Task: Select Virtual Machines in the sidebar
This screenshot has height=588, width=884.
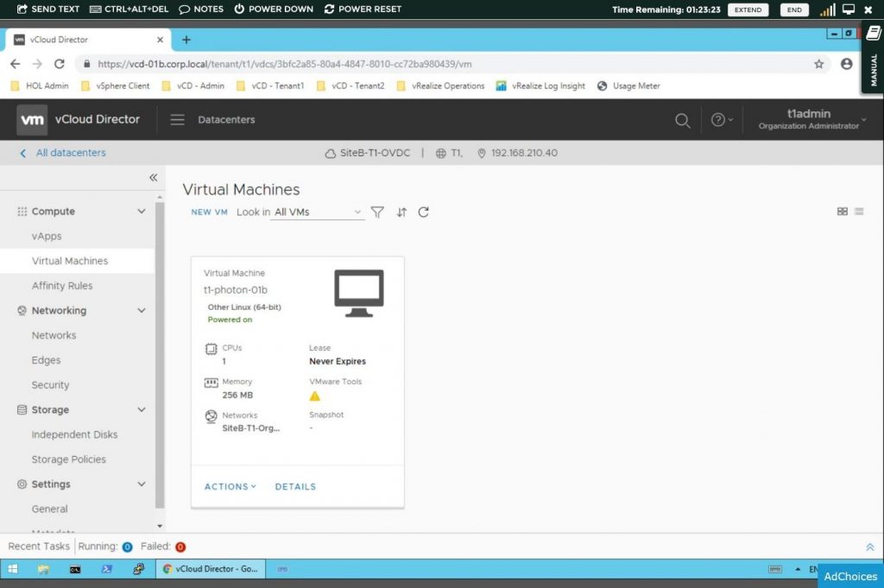Action: point(77,261)
